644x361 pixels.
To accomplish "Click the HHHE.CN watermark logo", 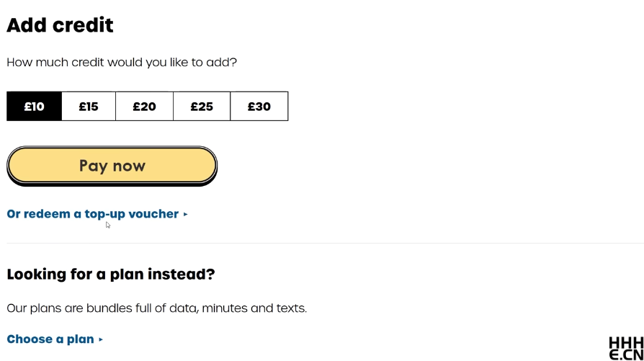I will [625, 348].
